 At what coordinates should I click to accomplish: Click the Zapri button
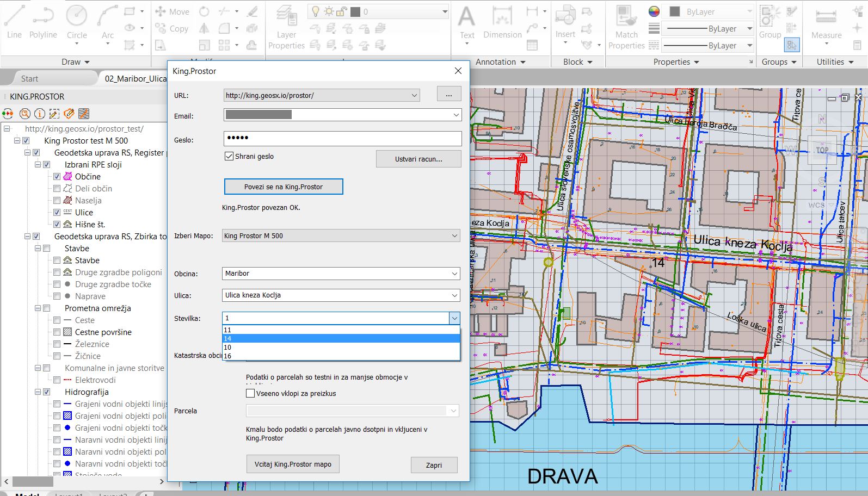(434, 465)
